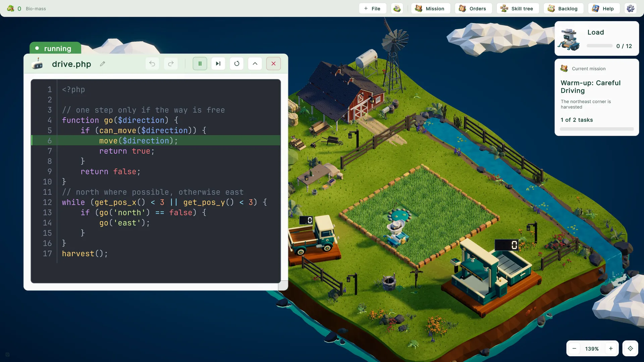The height and width of the screenshot is (362, 644).
Task: Click line number 12 in gutter
Action: pyautogui.click(x=47, y=202)
